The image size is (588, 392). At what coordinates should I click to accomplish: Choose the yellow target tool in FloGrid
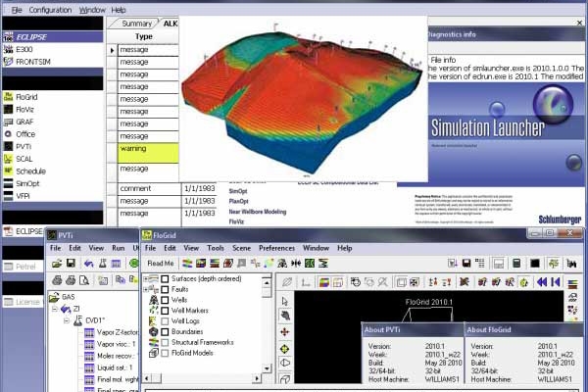coord(285,349)
